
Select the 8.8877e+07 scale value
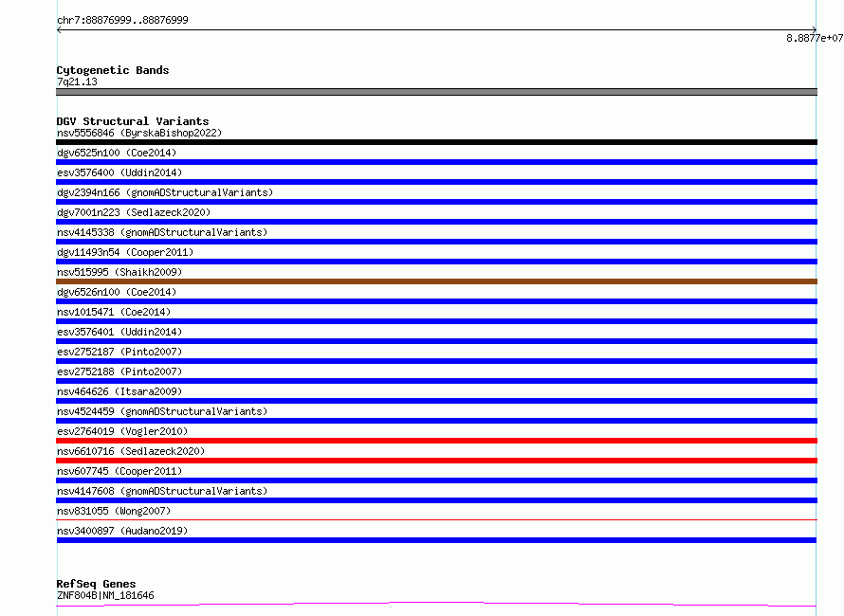tap(815, 38)
